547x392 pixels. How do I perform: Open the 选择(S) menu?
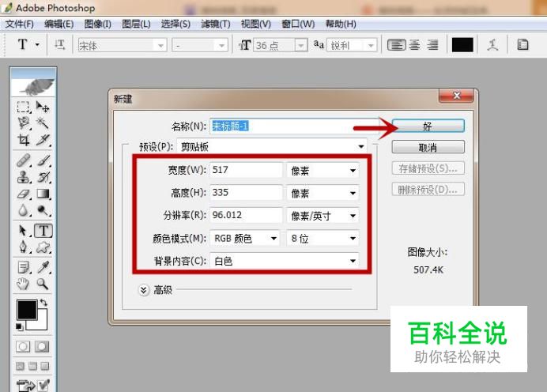[175, 24]
